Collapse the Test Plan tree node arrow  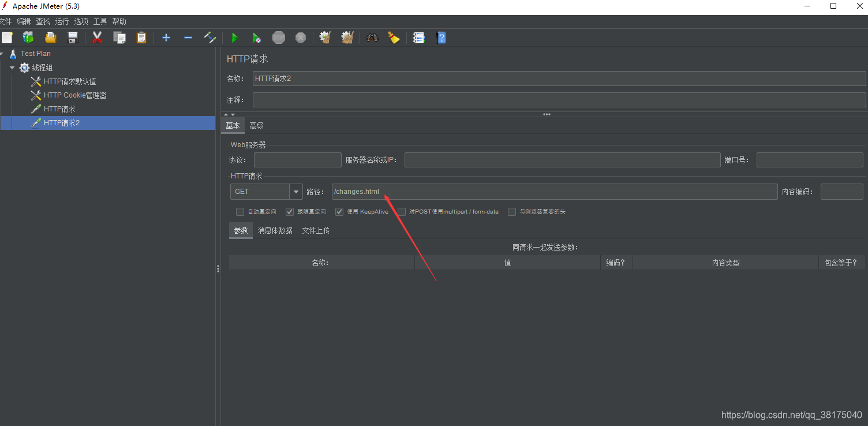point(2,54)
